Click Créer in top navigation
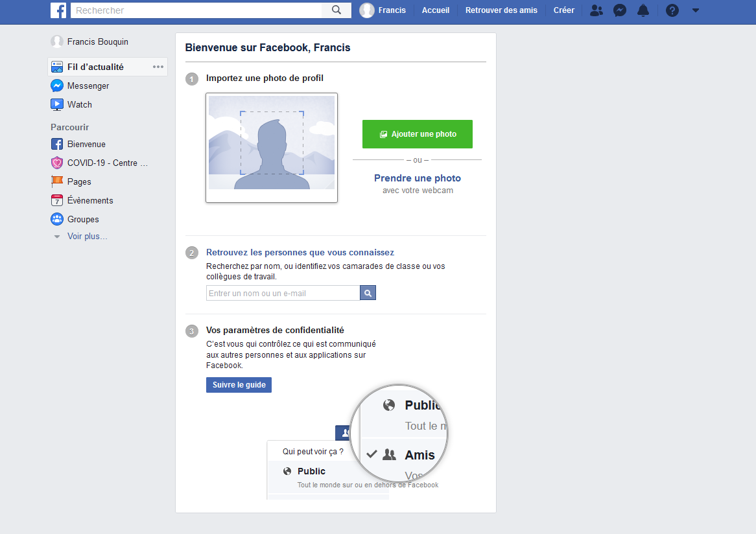Screen dimensions: 756x534 pyautogui.click(x=563, y=10)
